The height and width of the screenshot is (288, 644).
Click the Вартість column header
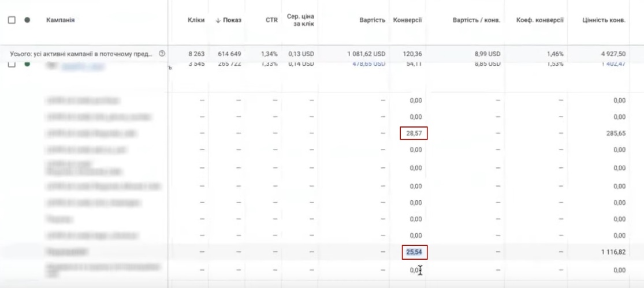[x=372, y=21]
